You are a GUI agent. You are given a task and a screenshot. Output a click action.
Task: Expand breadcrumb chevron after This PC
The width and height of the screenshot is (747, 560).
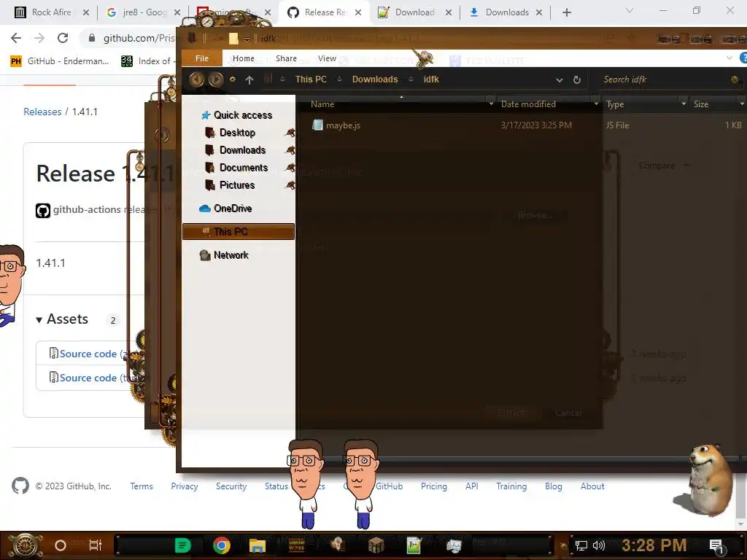339,79
